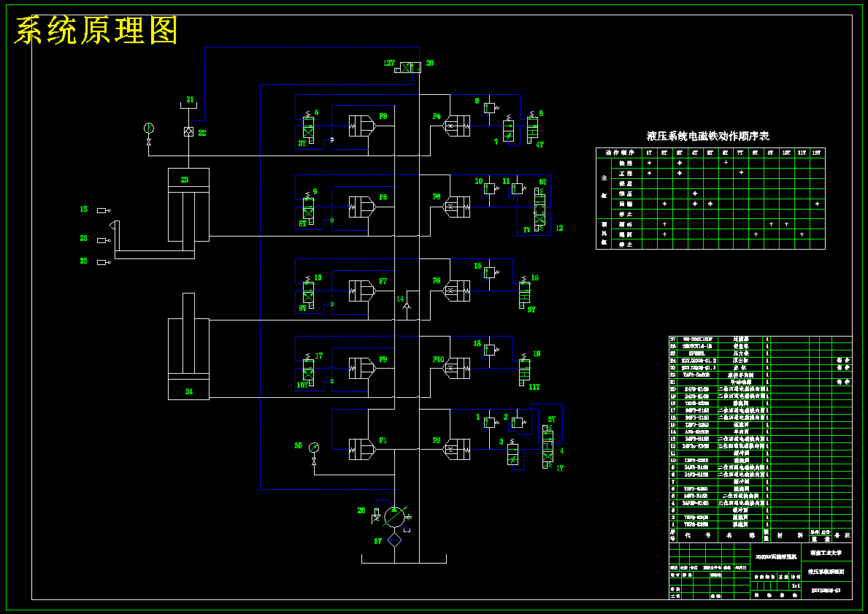
Task: Click the prefill tank symbol labeled 21
Action: (x=189, y=107)
